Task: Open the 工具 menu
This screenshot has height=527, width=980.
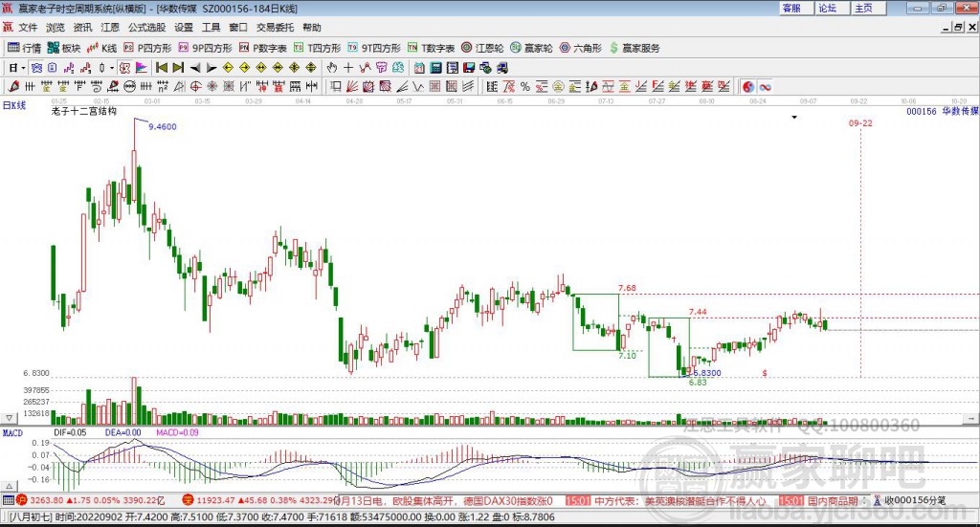Action: tap(212, 28)
